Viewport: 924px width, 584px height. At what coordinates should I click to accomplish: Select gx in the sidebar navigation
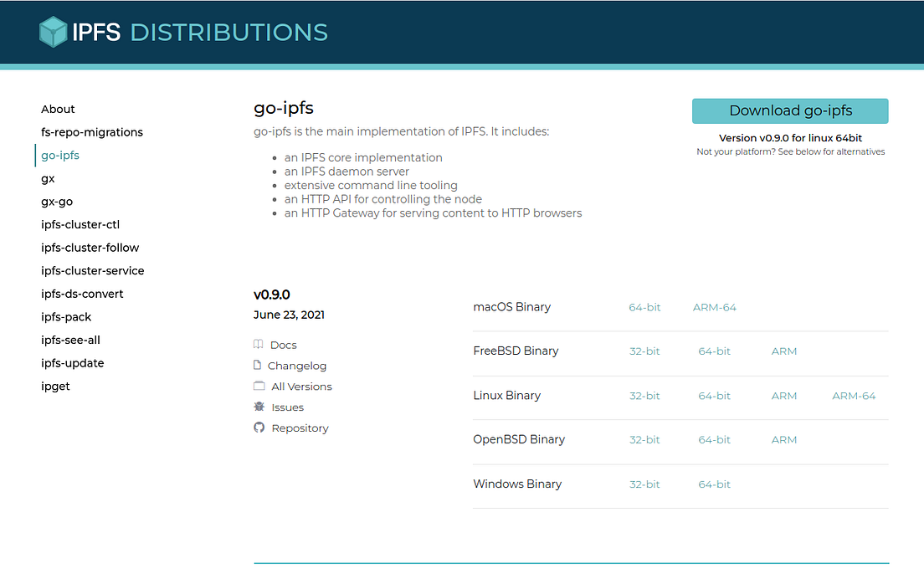pos(48,178)
